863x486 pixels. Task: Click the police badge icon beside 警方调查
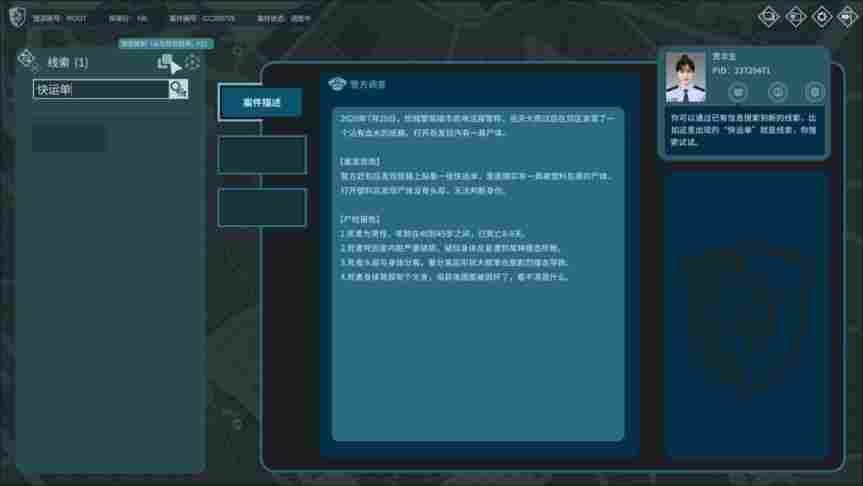coord(337,84)
